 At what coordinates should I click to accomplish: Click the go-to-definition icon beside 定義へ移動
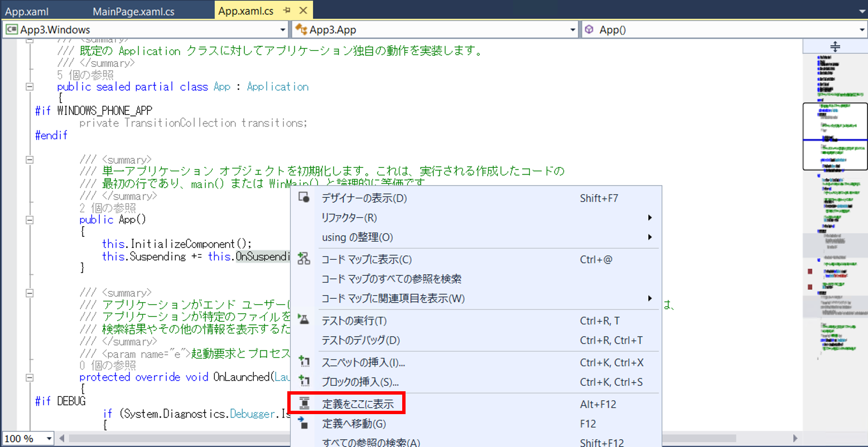point(304,423)
